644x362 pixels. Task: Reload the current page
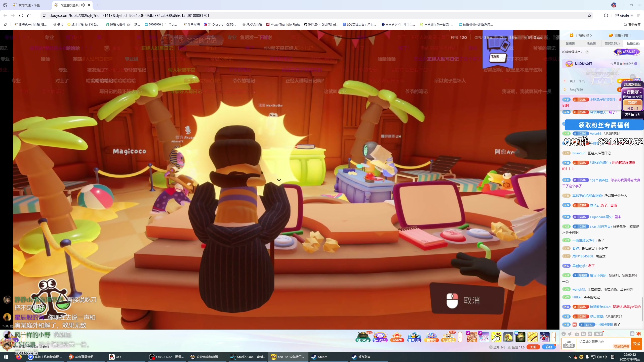21,16
